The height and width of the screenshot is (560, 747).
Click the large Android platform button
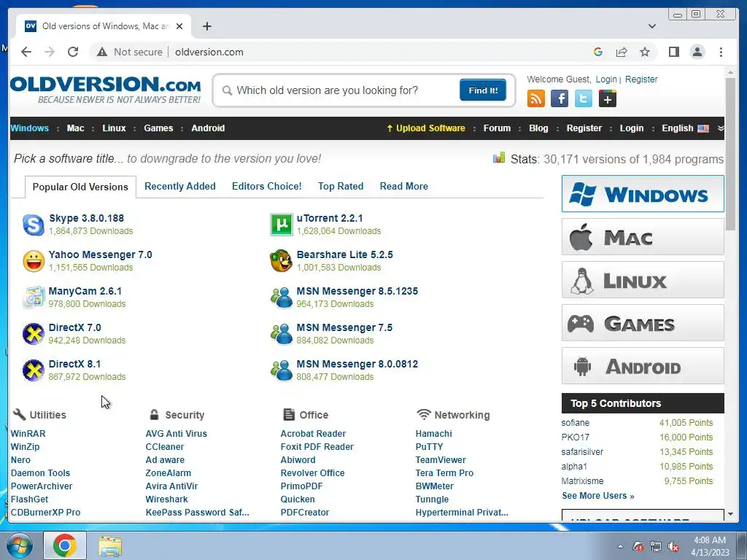pyautogui.click(x=643, y=366)
